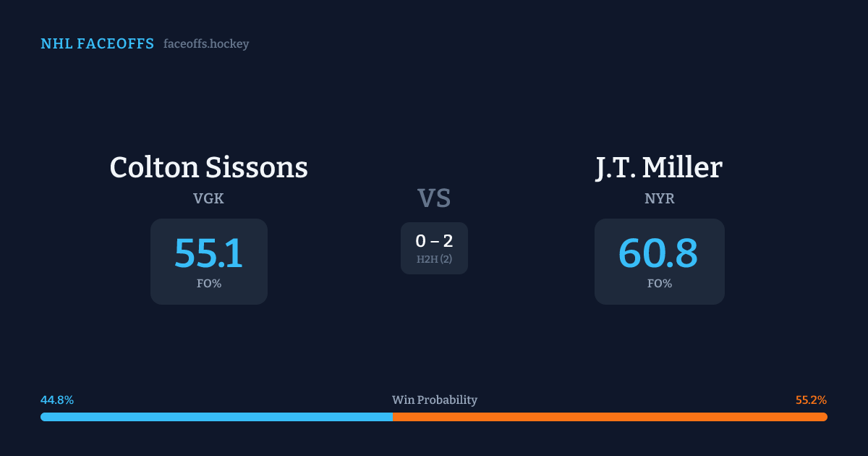Click the blue segment of probability bar
868x456 pixels.
click(217, 417)
